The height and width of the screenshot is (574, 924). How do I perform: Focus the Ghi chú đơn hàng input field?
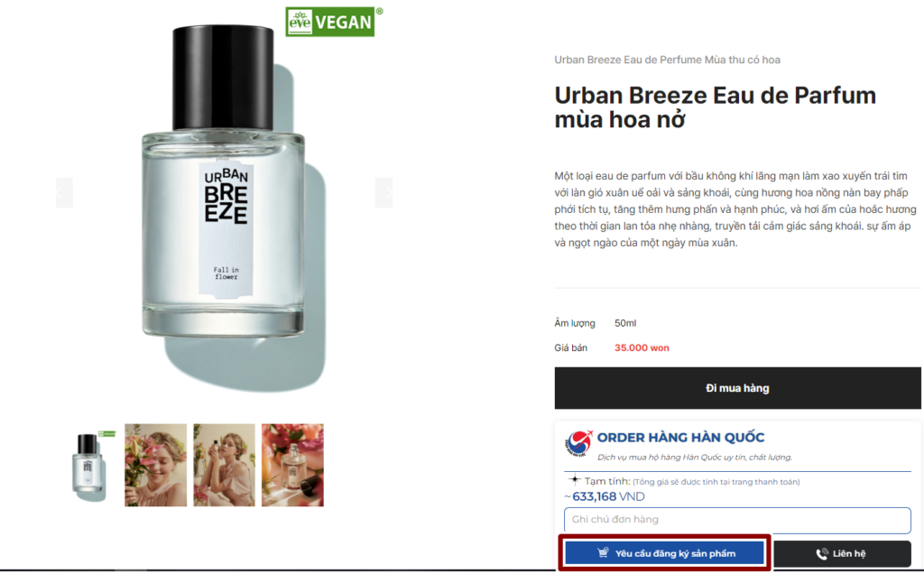737,520
